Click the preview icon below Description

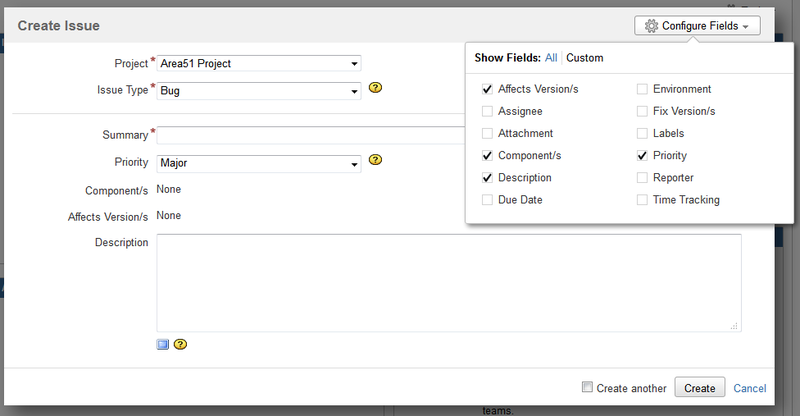[163, 344]
